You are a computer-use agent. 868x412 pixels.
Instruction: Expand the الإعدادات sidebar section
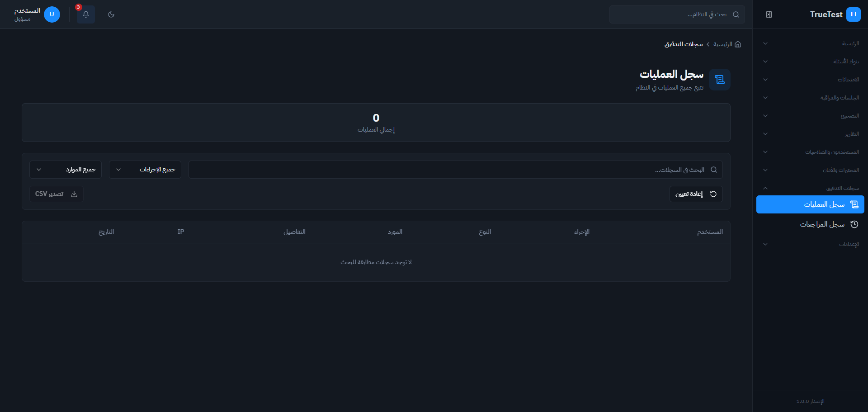click(x=810, y=244)
